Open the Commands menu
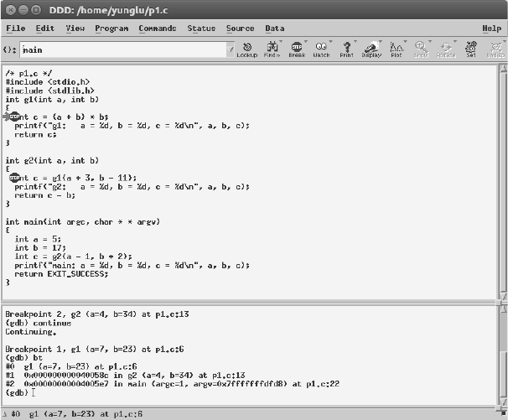508x420 pixels. (158, 29)
